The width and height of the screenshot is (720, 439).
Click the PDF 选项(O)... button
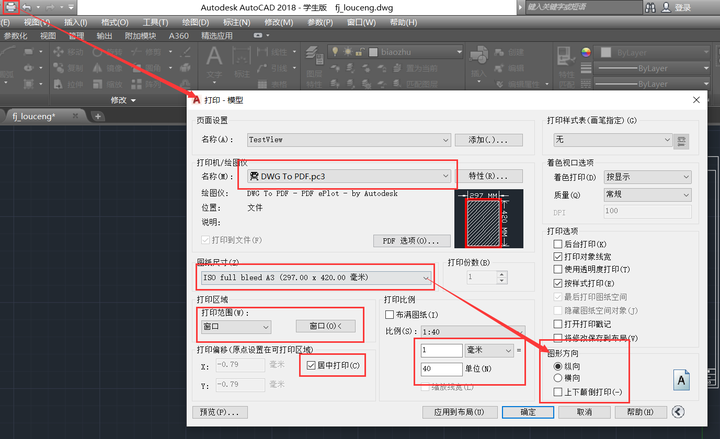pos(411,241)
